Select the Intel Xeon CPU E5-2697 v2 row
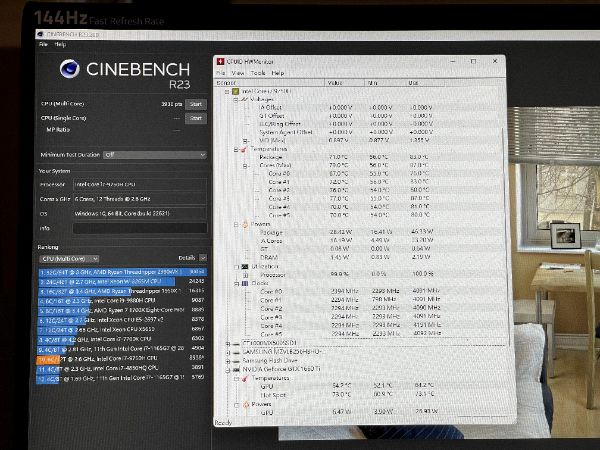The height and width of the screenshot is (450, 600). tap(122, 320)
